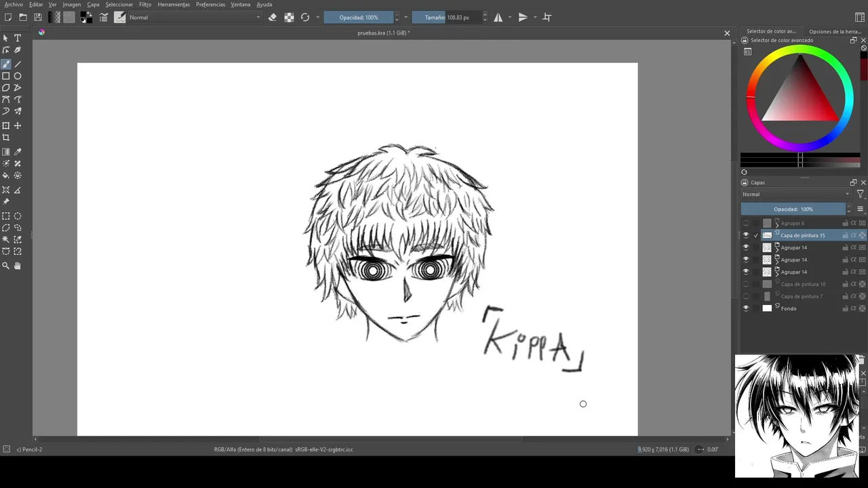Click the Open document folder icon

point(23,18)
